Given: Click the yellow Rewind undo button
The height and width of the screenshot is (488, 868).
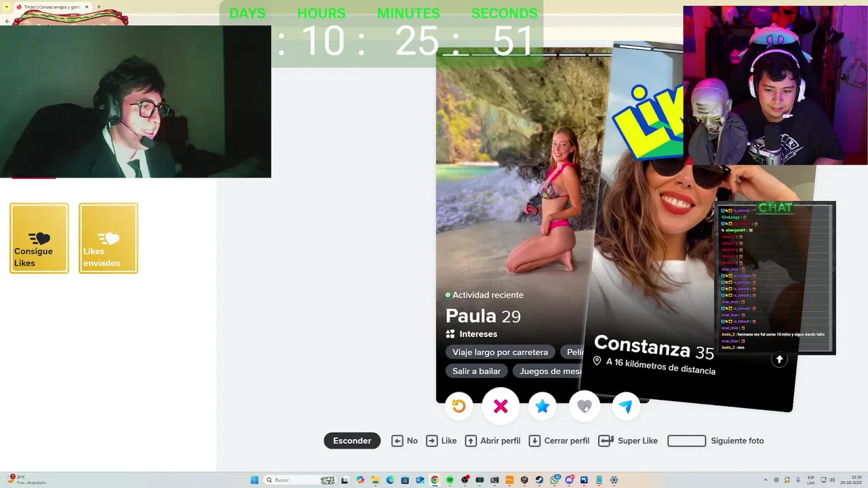Looking at the screenshot, I should point(459,406).
